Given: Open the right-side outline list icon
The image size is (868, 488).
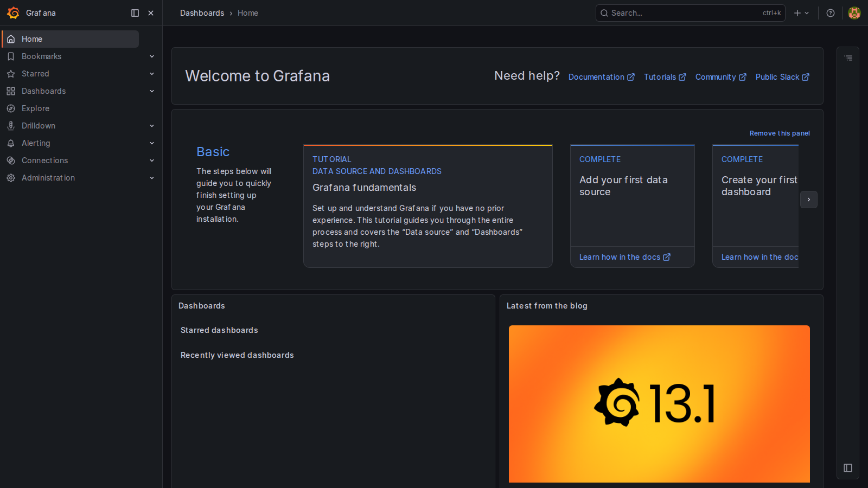Looking at the screenshot, I should point(848,58).
